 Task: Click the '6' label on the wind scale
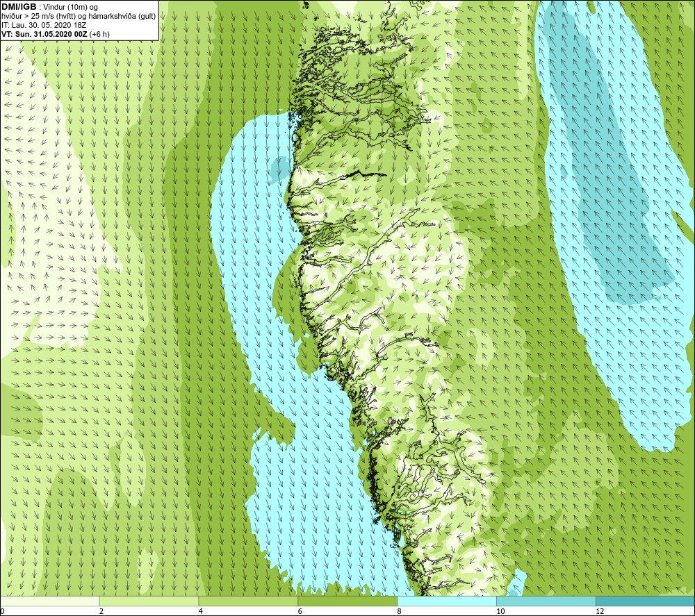[300, 612]
